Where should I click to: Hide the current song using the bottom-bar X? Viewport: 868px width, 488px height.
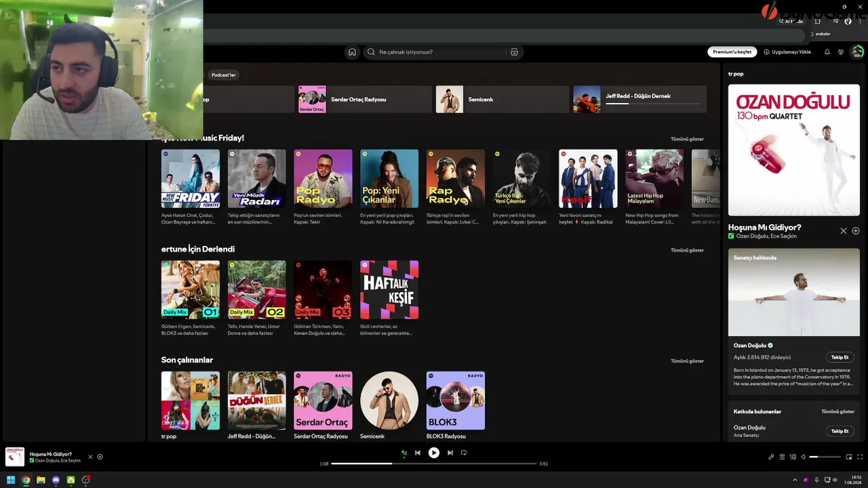click(x=90, y=457)
